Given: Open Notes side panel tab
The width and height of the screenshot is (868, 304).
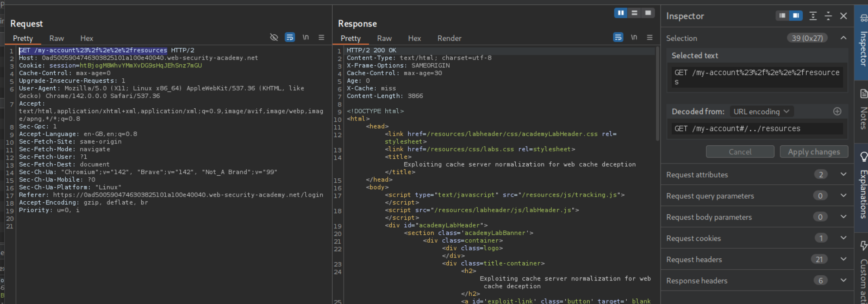Looking at the screenshot, I should tap(863, 109).
